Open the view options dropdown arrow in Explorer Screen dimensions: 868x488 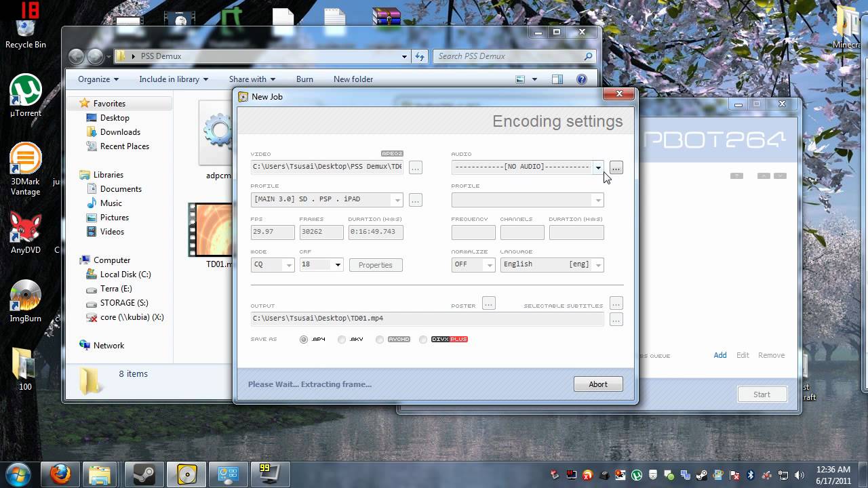coord(534,79)
